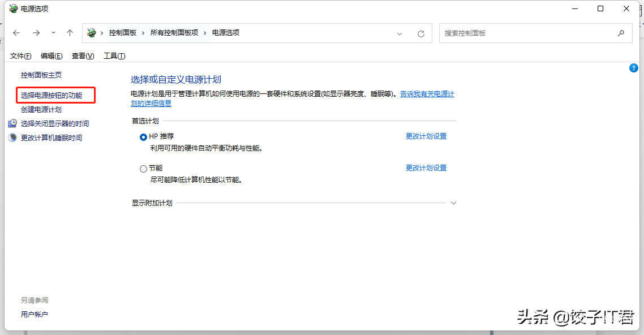Click inside the 搜索控制面板 search box
The height and width of the screenshot is (335, 644).
click(526, 33)
